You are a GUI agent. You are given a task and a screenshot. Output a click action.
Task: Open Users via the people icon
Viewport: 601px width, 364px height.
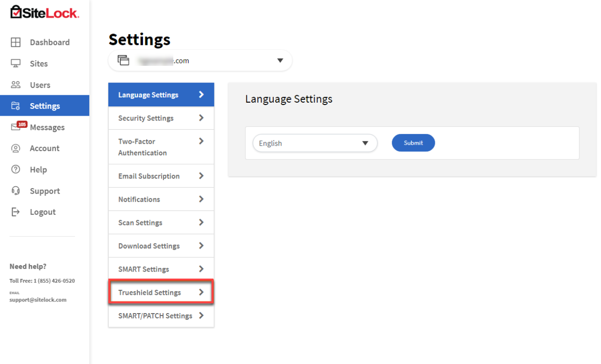[15, 84]
